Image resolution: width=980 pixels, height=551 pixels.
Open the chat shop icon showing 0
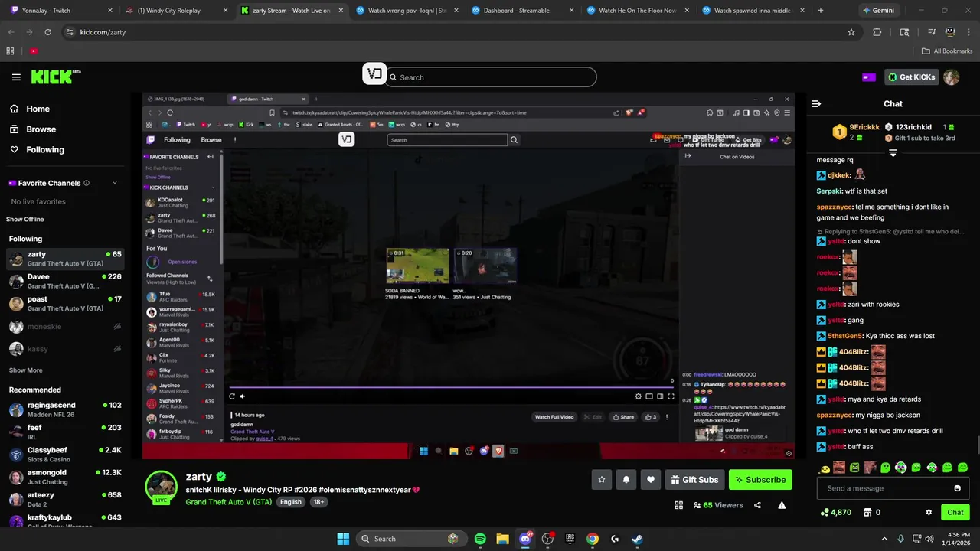pos(872,512)
